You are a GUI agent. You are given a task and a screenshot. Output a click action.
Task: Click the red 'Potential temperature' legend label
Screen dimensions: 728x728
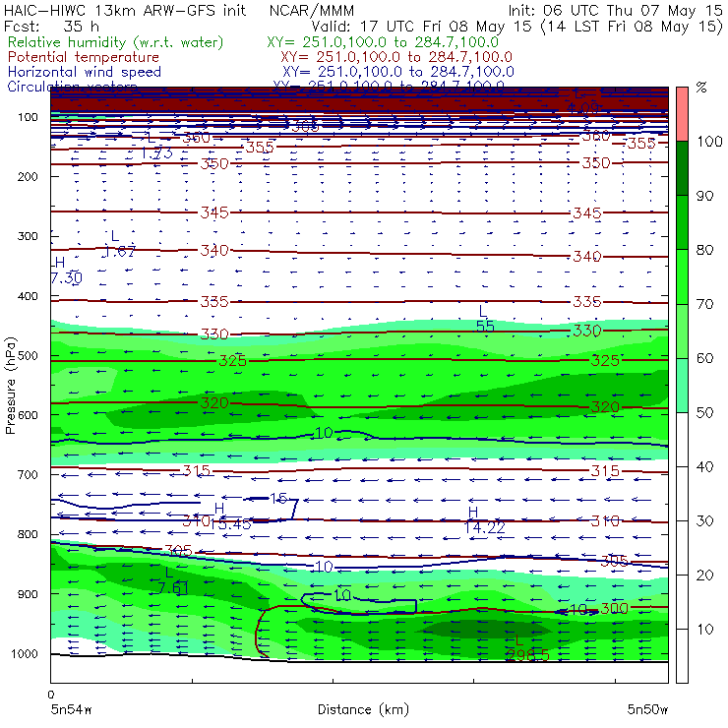(x=84, y=57)
